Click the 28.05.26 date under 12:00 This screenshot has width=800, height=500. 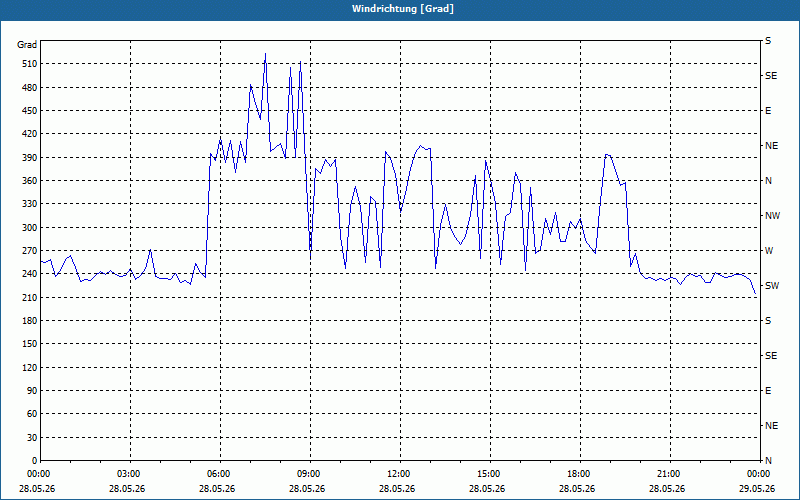click(x=397, y=489)
